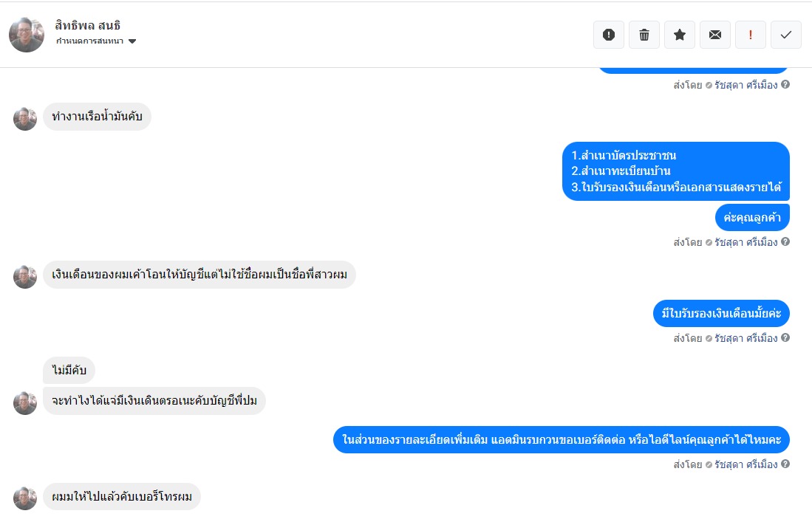Open profile picture of สิทธิพล สนธิ in header
The image size is (812, 522).
pyautogui.click(x=27, y=35)
